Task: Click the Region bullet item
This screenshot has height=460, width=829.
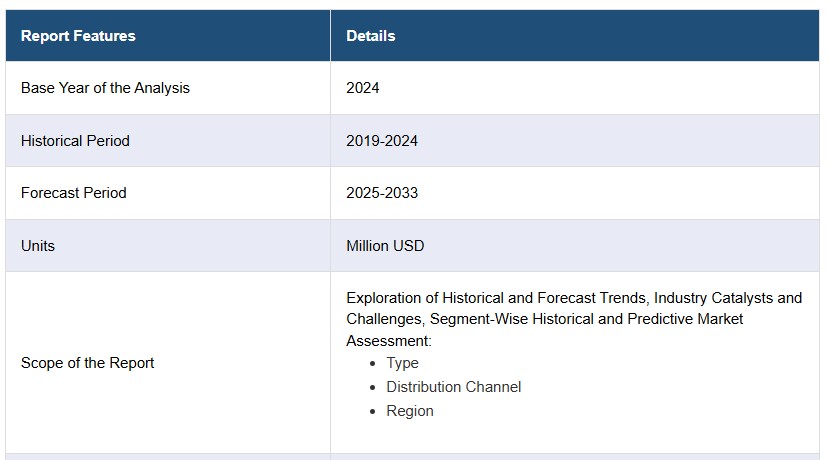Action: click(410, 411)
